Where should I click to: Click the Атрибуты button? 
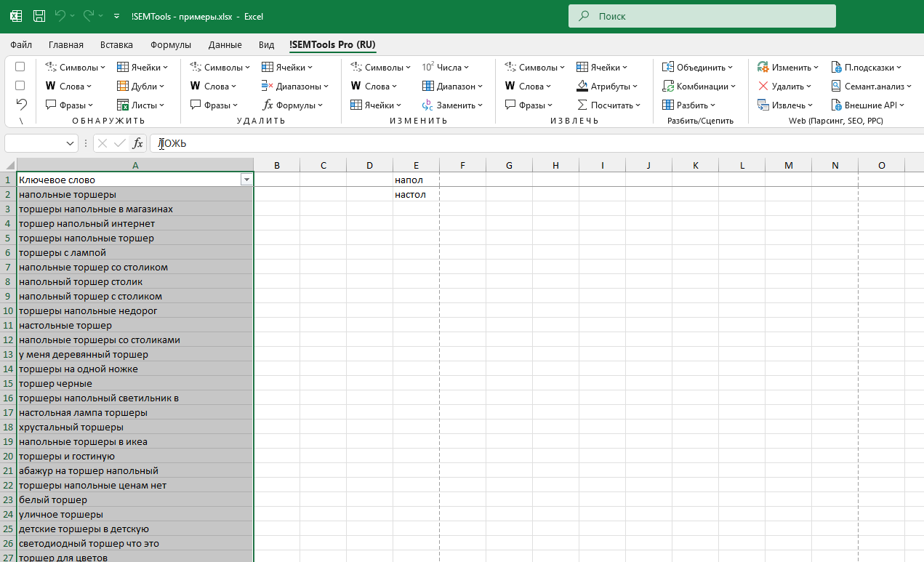[603, 86]
